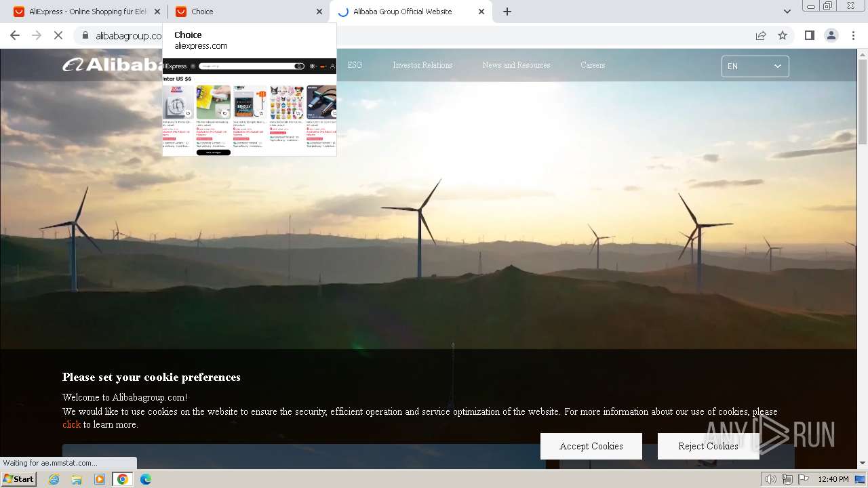Click the volume speaker tray icon
The width and height of the screenshot is (868, 488).
770,479
